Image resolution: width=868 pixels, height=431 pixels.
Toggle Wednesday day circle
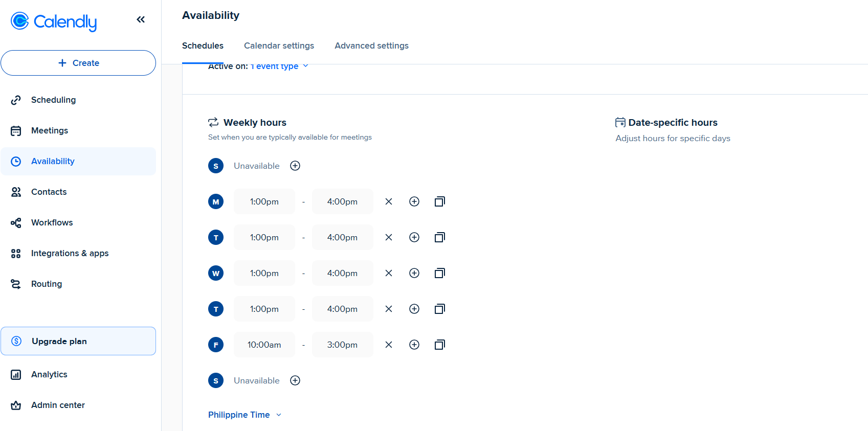point(216,273)
